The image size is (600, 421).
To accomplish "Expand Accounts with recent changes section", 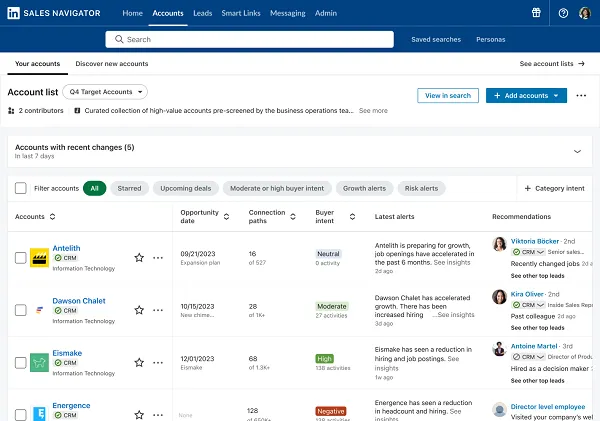I will [x=577, y=152].
